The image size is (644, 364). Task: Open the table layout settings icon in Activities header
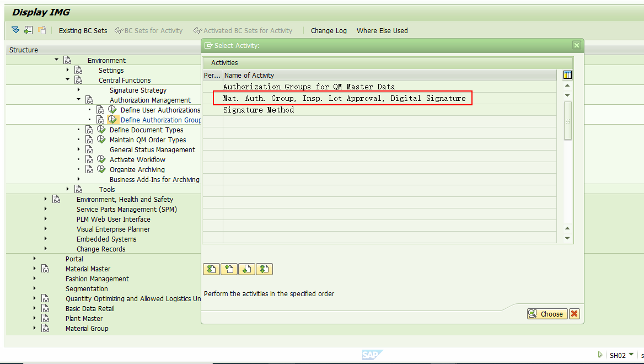tap(567, 75)
